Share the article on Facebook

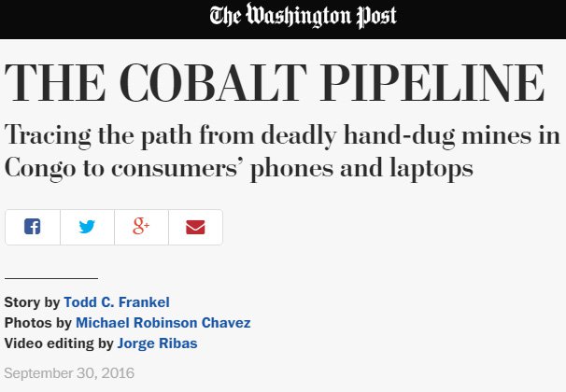33,227
